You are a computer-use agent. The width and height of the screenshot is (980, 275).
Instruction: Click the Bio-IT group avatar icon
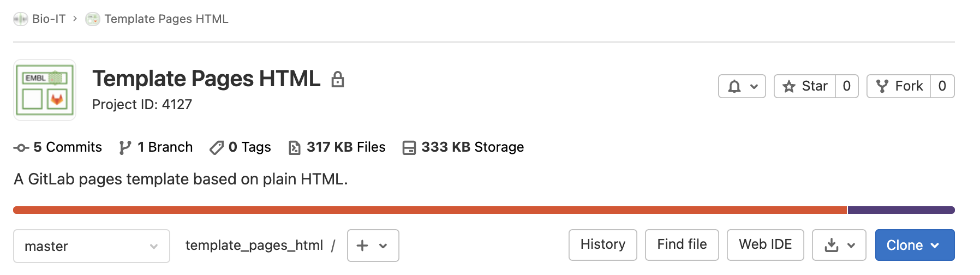(x=21, y=19)
